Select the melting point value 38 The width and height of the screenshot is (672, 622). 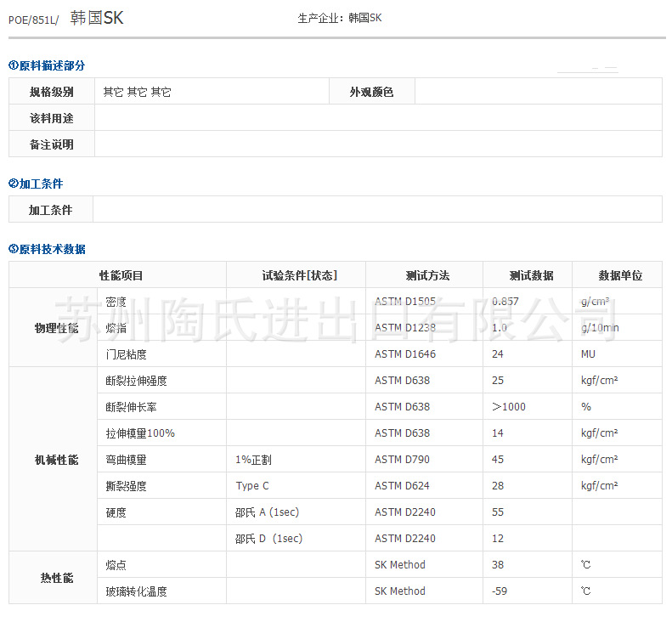[498, 564]
